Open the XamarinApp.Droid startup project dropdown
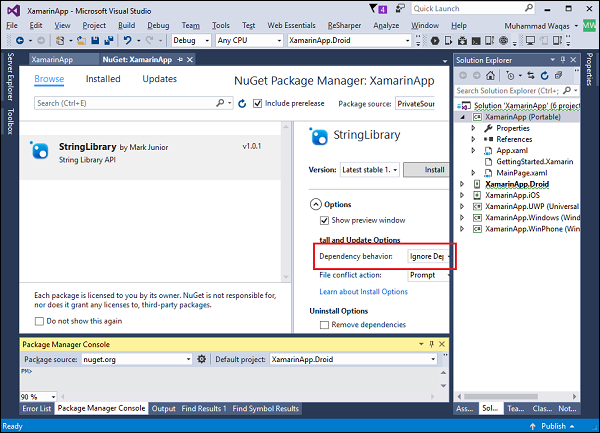Viewport: 600px width, 433px height. point(349,40)
